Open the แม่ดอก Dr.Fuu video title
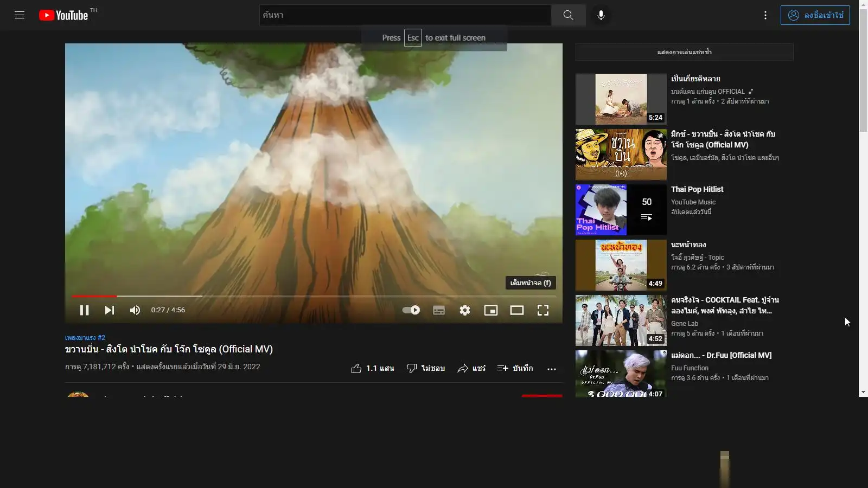 pos(722,355)
